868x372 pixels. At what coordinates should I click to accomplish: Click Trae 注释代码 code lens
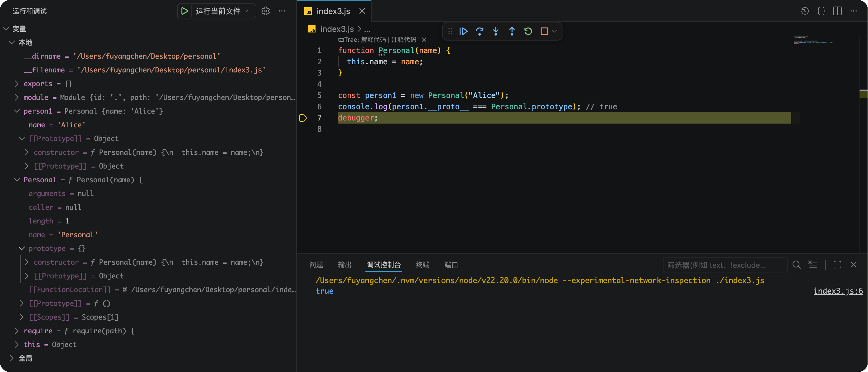404,40
